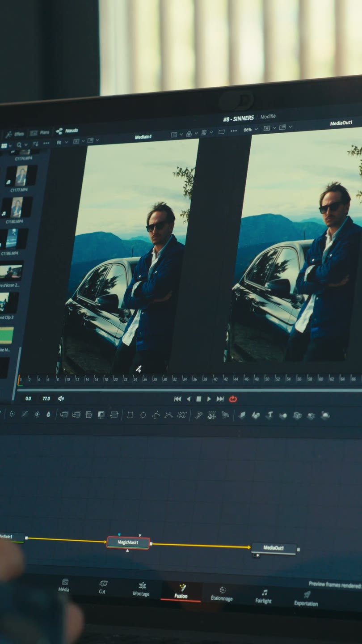The image size is (362, 644).
Task: Add the Brightness Contrast tool
Action: pos(37,414)
